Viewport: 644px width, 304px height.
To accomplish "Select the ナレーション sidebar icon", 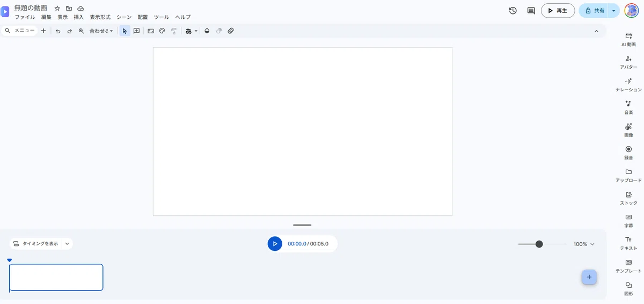I will point(628,81).
